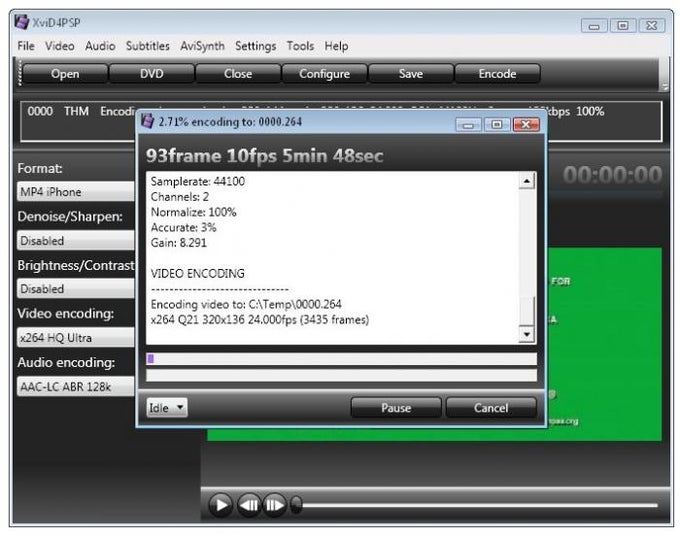Open the Audio encoding AAC-LC ABR dropdown
The image size is (680, 535).
click(76, 387)
